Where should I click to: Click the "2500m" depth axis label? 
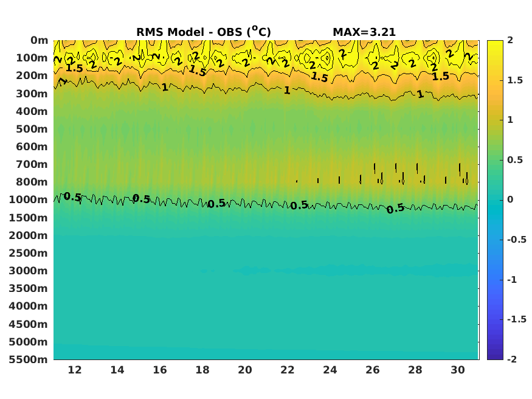(x=29, y=253)
